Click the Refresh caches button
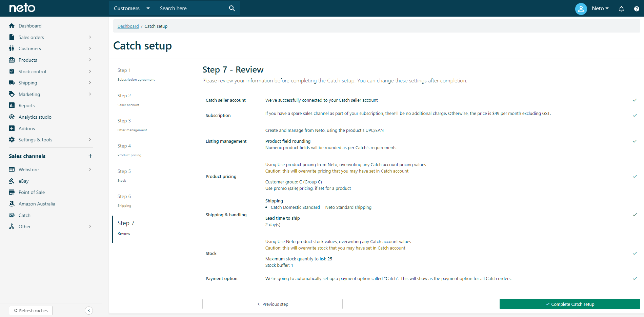The height and width of the screenshot is (317, 644). (x=31, y=311)
